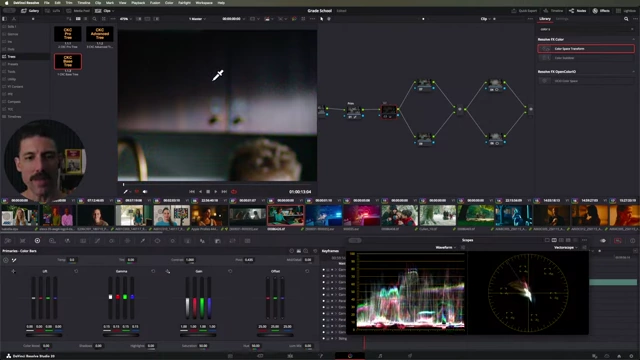Open the Vectorscope scope type dropdown
The width and height of the screenshot is (640, 360).
pyautogui.click(x=566, y=248)
